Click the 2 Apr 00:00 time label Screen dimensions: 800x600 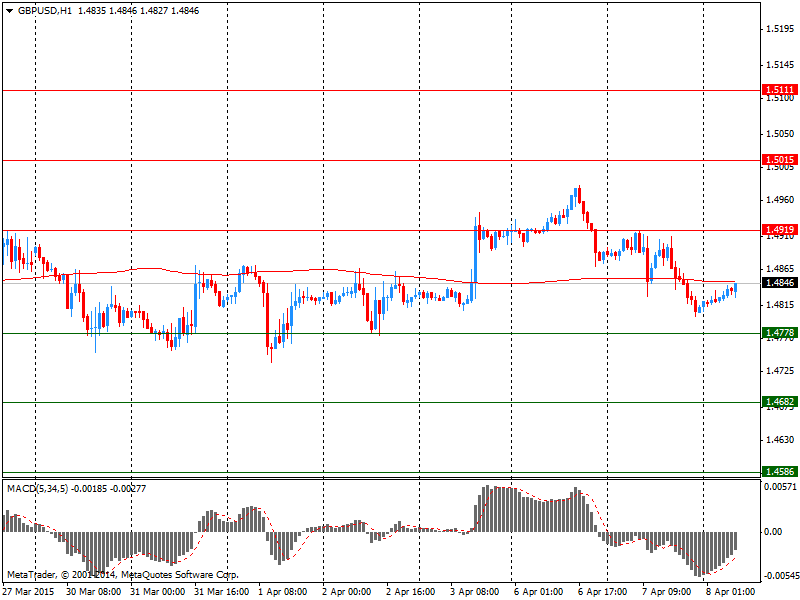click(x=346, y=592)
